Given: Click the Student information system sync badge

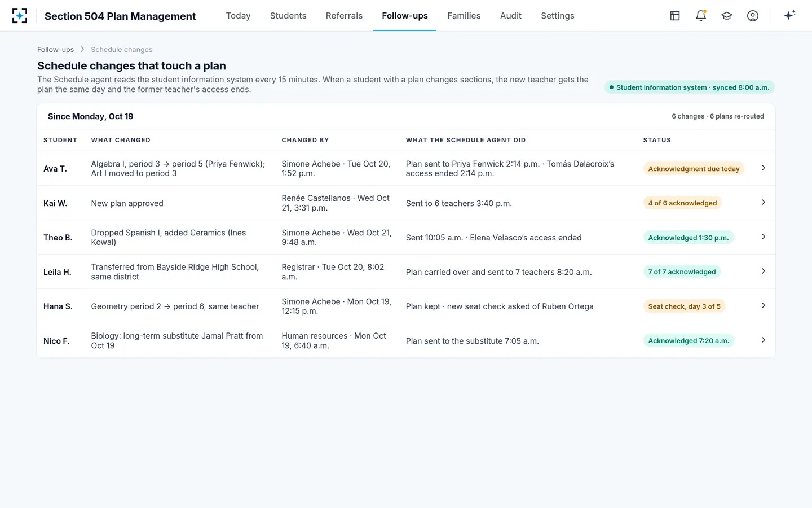Looking at the screenshot, I should (690, 87).
